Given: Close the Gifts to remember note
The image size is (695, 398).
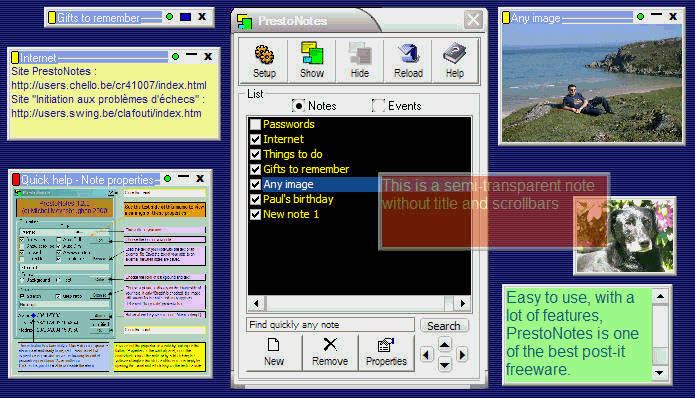Looking at the screenshot, I should (x=202, y=17).
